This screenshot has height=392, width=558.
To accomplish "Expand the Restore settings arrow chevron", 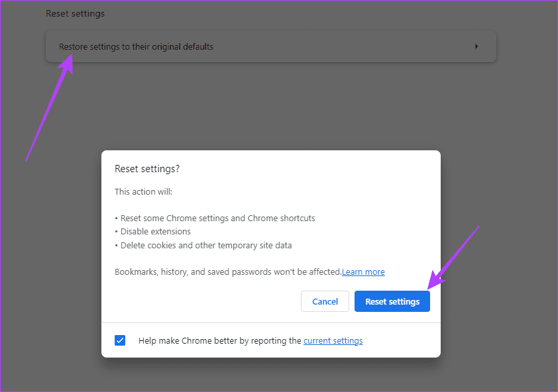I will [x=476, y=46].
